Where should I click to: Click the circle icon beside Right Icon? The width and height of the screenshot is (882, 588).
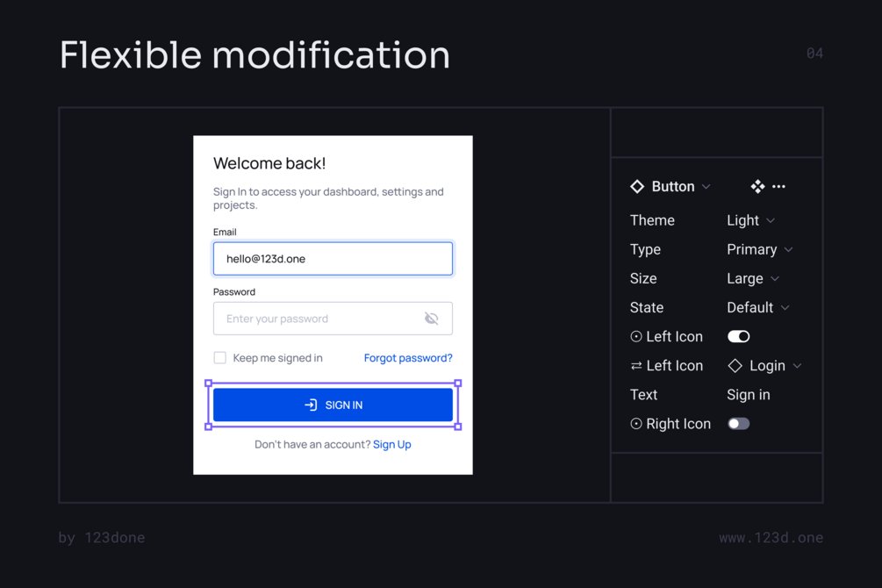coord(636,424)
